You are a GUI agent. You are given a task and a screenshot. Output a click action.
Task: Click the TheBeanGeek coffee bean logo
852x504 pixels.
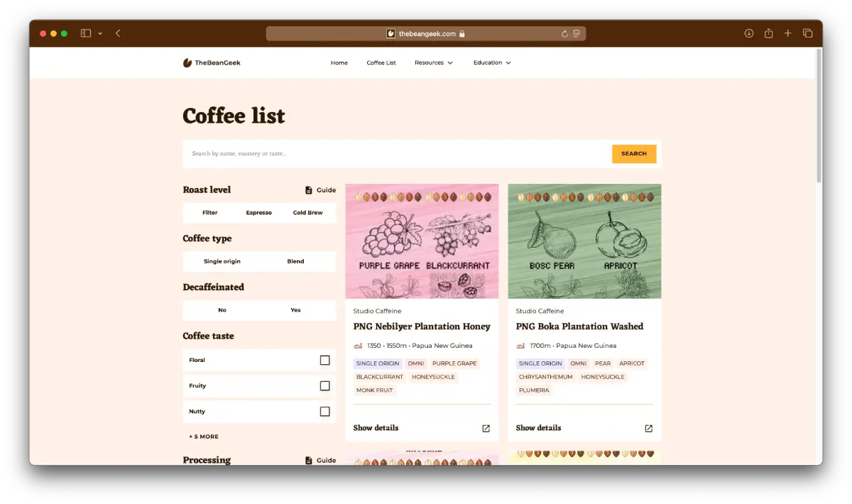coord(187,62)
